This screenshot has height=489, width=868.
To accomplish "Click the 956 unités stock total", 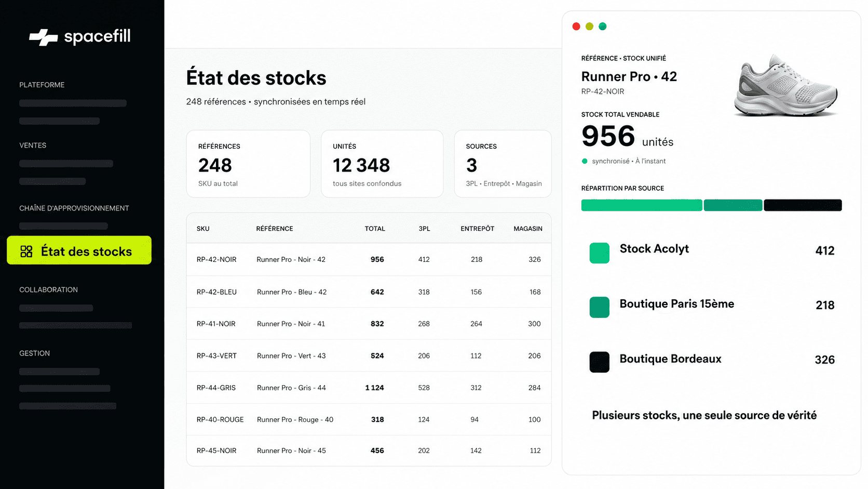I will click(x=627, y=137).
